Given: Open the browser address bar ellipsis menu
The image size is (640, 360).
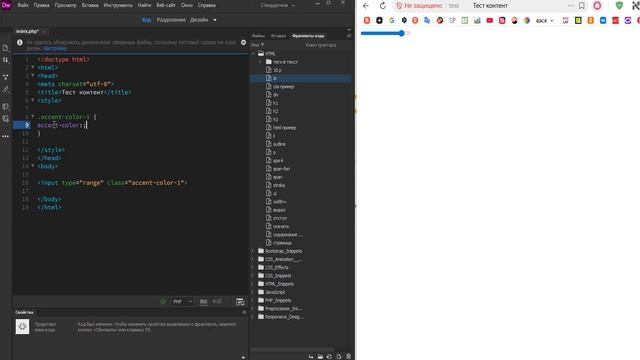Looking at the screenshot, I should (571, 6).
